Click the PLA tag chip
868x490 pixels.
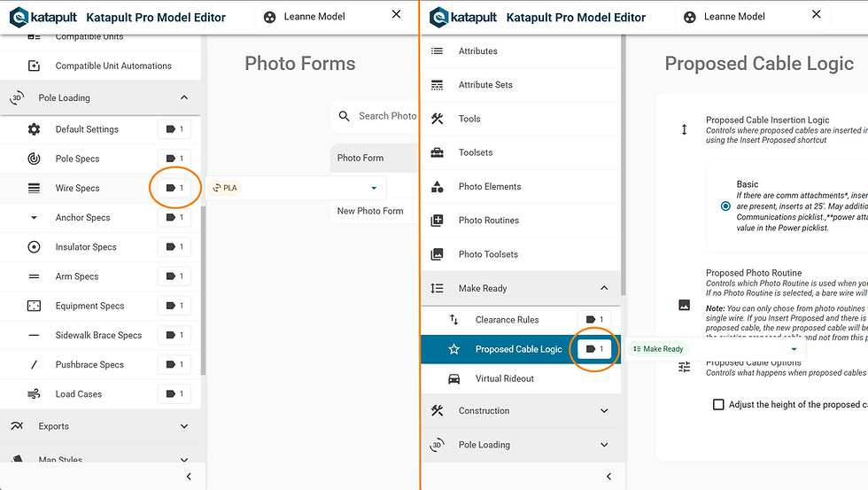[x=225, y=188]
